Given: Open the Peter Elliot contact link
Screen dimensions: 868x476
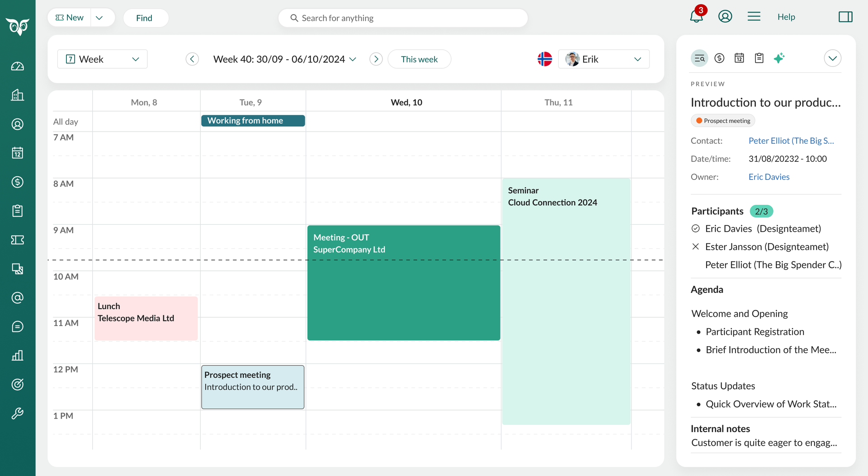Looking at the screenshot, I should (791, 141).
